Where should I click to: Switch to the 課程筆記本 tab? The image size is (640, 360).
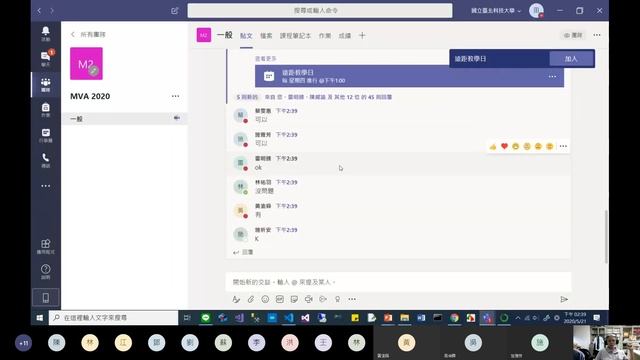coord(295,36)
